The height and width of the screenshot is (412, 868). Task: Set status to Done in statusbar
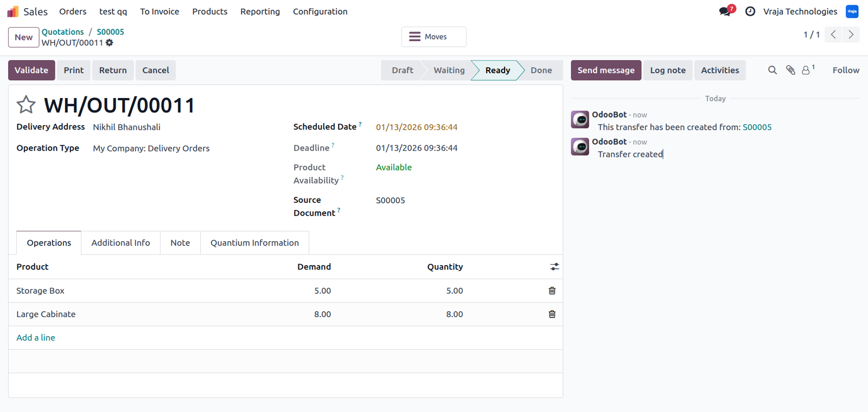point(541,70)
